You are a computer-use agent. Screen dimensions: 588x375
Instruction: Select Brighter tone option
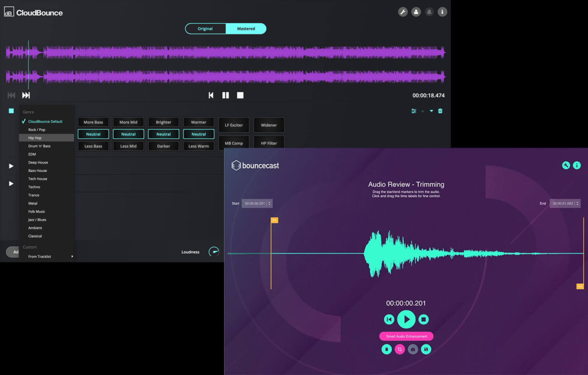tap(163, 122)
